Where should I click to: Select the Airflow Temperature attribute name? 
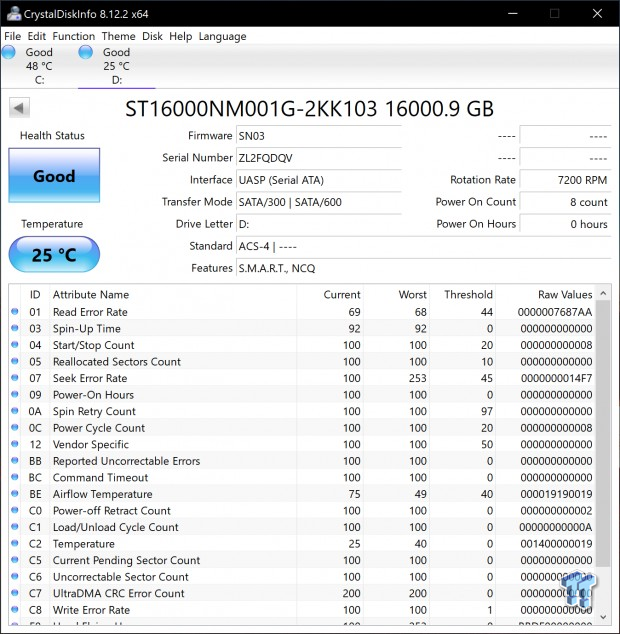pos(103,494)
